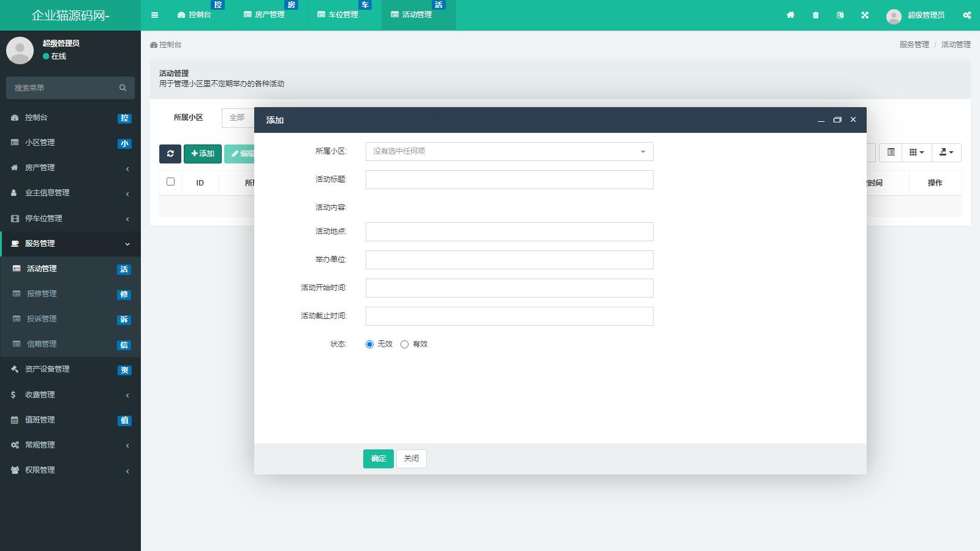Open the settings cogs icon at top right
Screen dimensions: 980x551
pyautogui.click(x=967, y=15)
